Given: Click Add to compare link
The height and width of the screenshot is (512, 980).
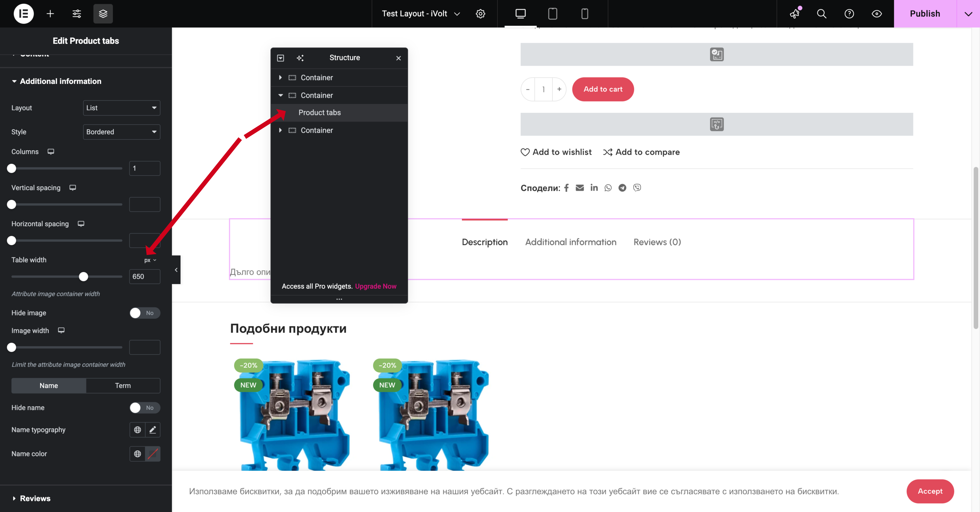Looking at the screenshot, I should pos(641,152).
